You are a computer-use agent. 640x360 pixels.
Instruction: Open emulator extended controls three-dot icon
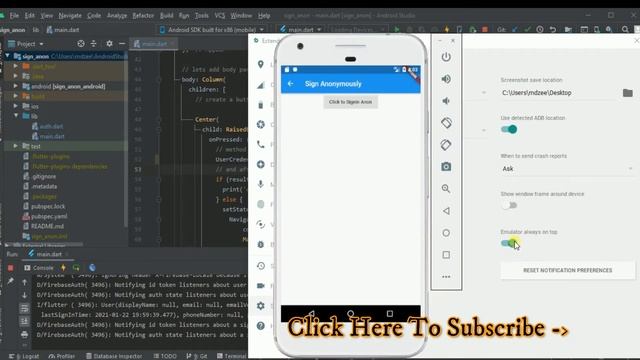[446, 277]
